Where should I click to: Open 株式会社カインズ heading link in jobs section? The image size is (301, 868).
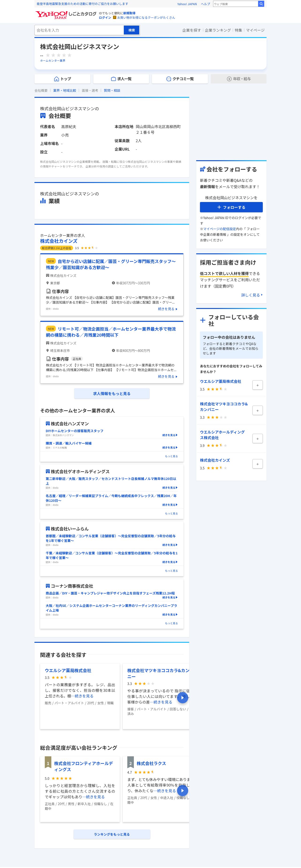[x=59, y=241]
